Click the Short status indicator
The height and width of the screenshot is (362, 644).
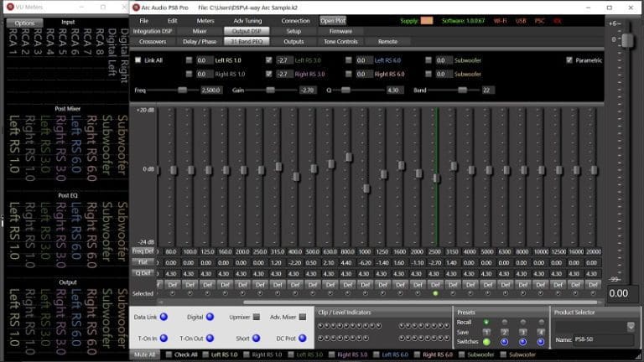point(257,338)
